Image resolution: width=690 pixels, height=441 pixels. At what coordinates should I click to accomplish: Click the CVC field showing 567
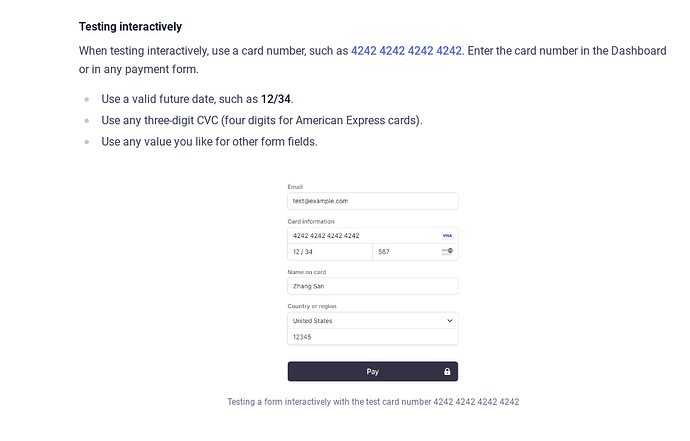[x=405, y=252]
